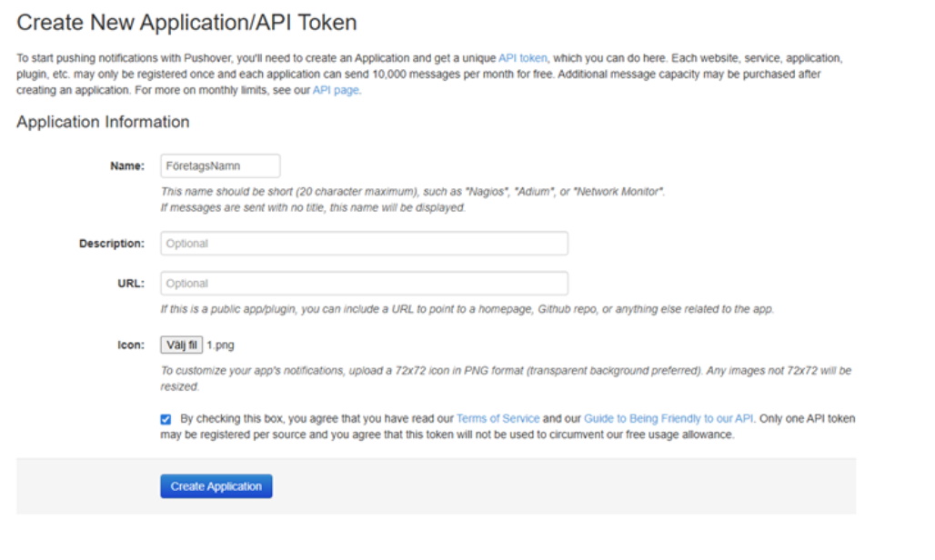Click the Icon: field label
Image resolution: width=935 pixels, height=560 pixels.
[131, 345]
